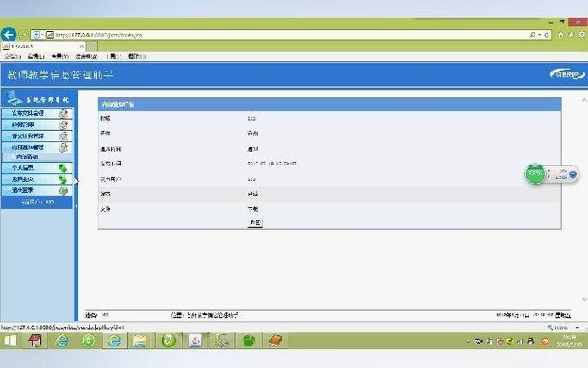The height and width of the screenshot is (368, 588).
Task: Click the icon beside 发布文件管理 sidebar item
Action: [x=64, y=114]
